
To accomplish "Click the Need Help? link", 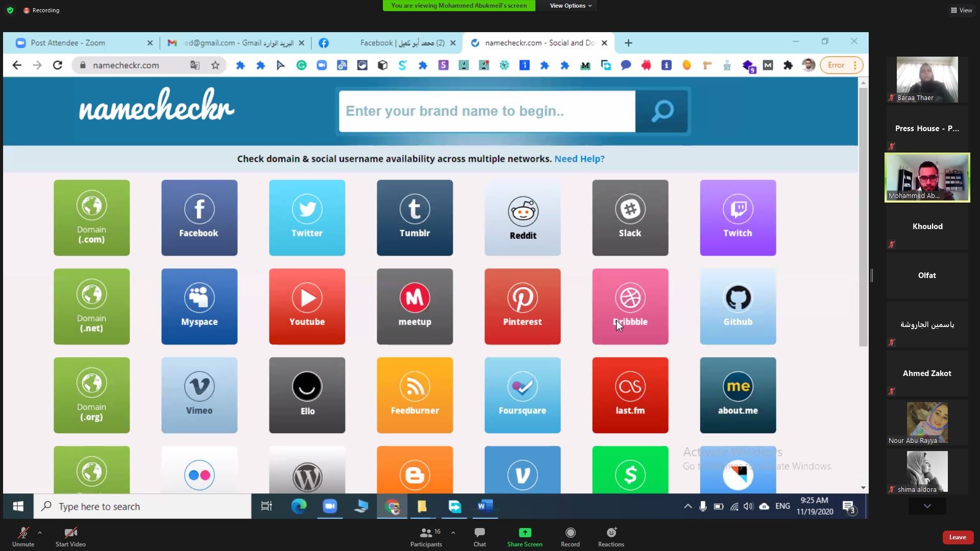I will pyautogui.click(x=579, y=159).
